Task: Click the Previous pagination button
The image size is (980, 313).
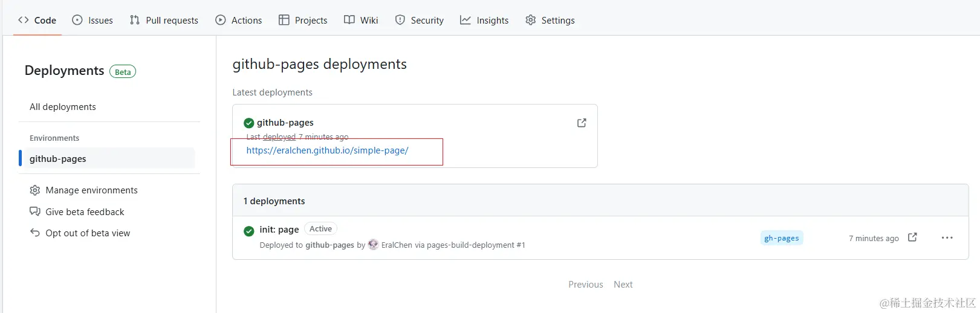Action: 586,285
